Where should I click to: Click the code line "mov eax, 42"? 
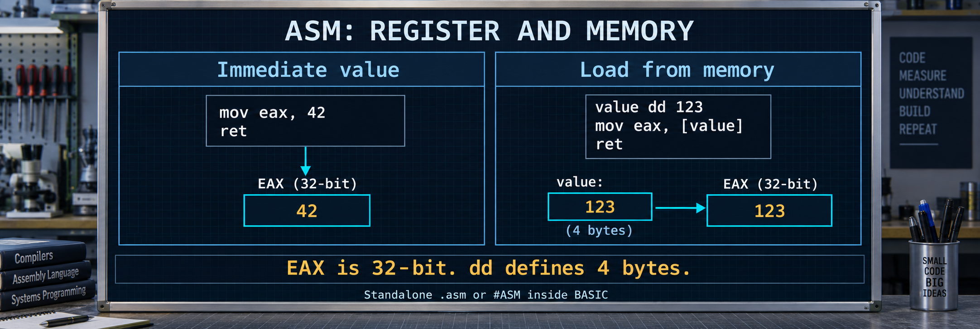tap(272, 112)
